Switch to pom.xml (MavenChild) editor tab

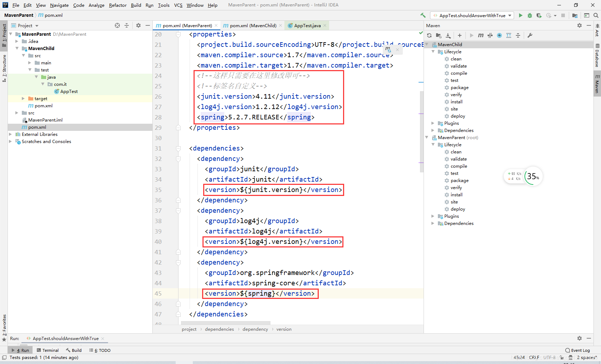pyautogui.click(x=253, y=25)
